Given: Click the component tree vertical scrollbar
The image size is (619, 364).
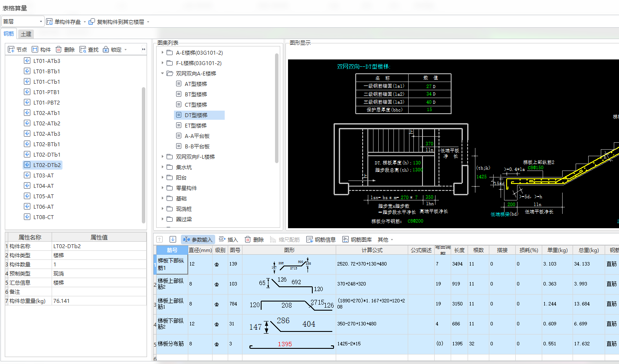Looking at the screenshot, I should pos(144,155).
